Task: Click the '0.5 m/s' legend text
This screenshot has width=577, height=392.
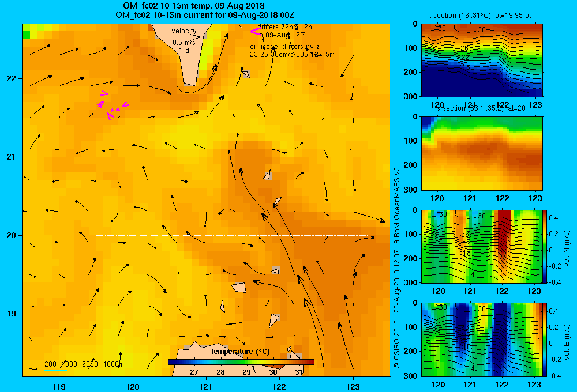Action: (184, 43)
